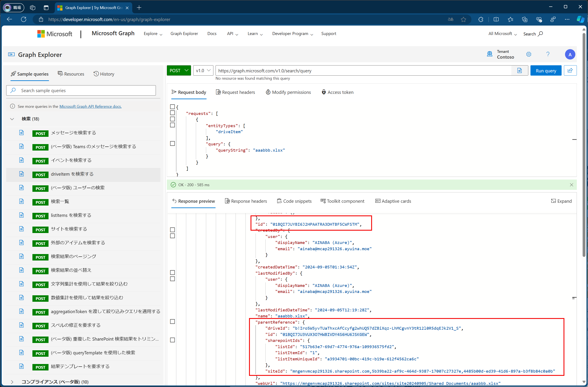The width and height of the screenshot is (588, 387).
Task: Collapse the Graph Explorer sidebar icon
Action: point(11,54)
